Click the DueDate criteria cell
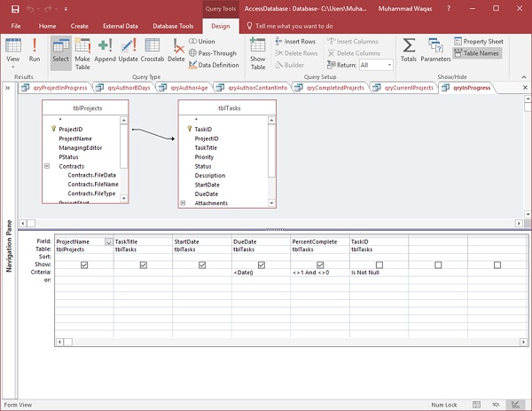 (260, 273)
